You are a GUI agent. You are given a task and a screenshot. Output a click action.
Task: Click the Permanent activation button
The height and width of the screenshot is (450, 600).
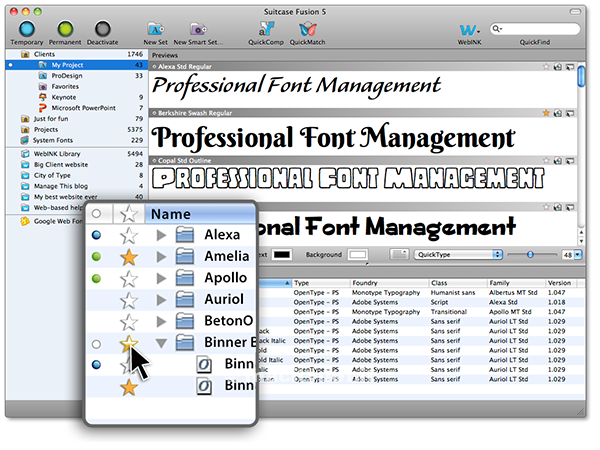click(66, 30)
